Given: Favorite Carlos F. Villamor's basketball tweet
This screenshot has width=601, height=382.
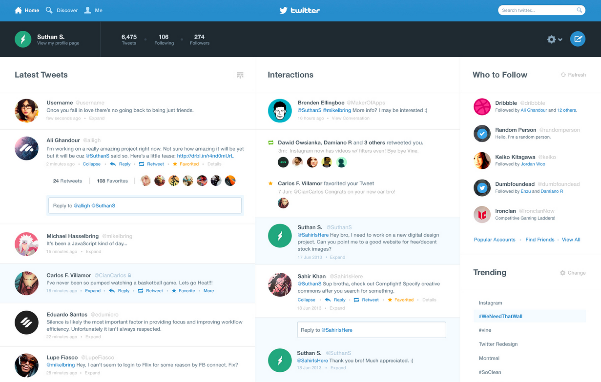Looking at the screenshot, I should click(x=183, y=291).
